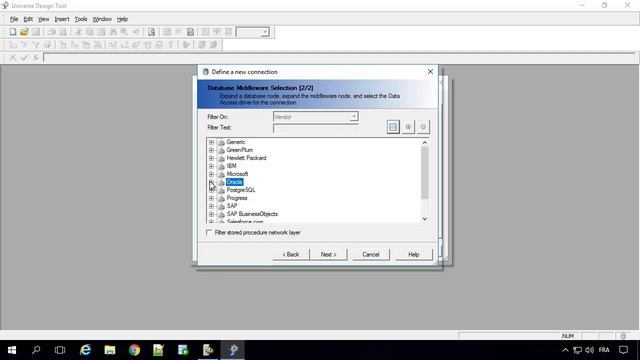Launch Internet Explorer from the taskbar

click(x=85, y=350)
